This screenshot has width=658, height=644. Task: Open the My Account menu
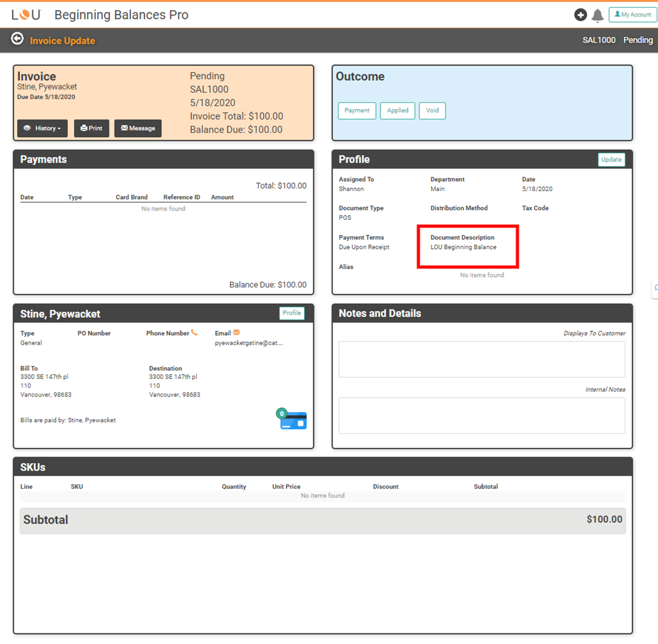(632, 14)
